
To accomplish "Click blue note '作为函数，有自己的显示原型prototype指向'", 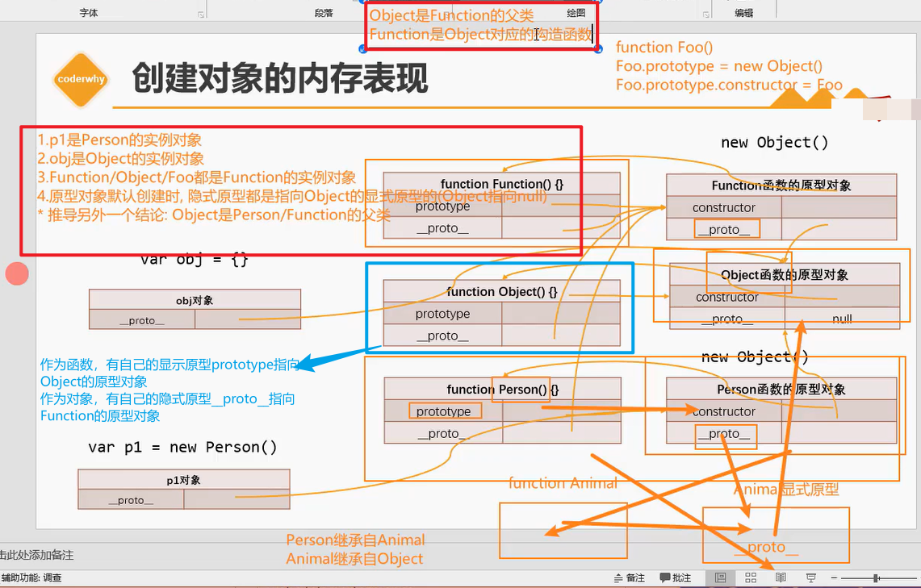I will point(170,365).
